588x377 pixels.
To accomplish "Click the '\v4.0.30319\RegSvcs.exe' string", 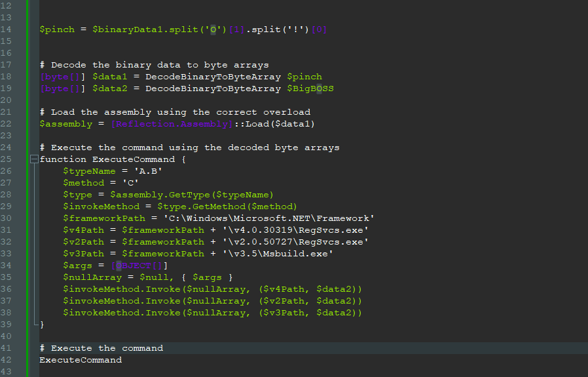I will 295,230.
